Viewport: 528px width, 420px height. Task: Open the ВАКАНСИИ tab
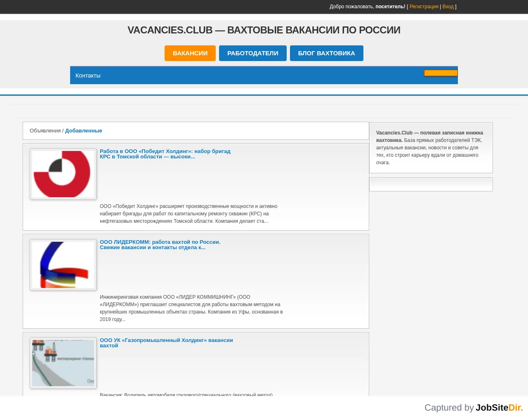(190, 53)
